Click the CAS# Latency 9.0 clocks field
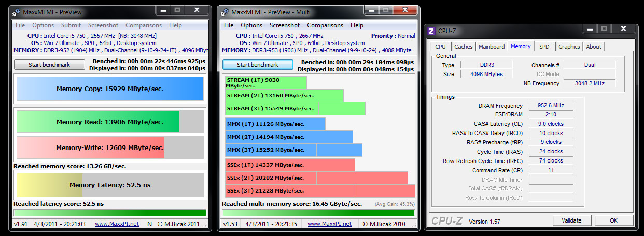This screenshot has height=236, width=644. 551,124
